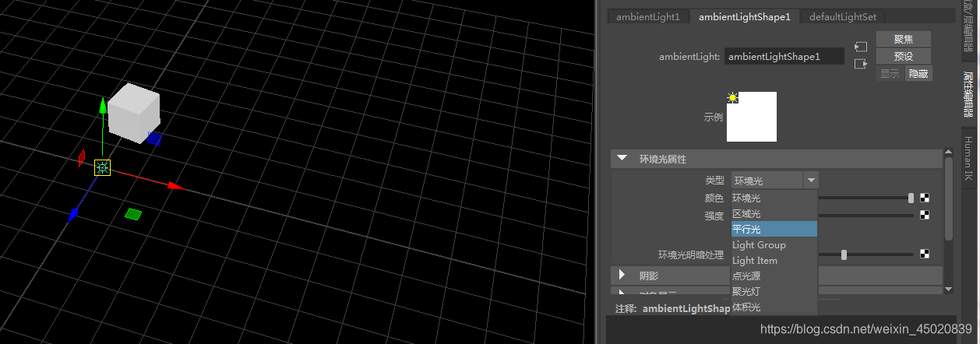980x344 pixels.
Task: Click the white light sample swatch
Action: click(x=752, y=117)
